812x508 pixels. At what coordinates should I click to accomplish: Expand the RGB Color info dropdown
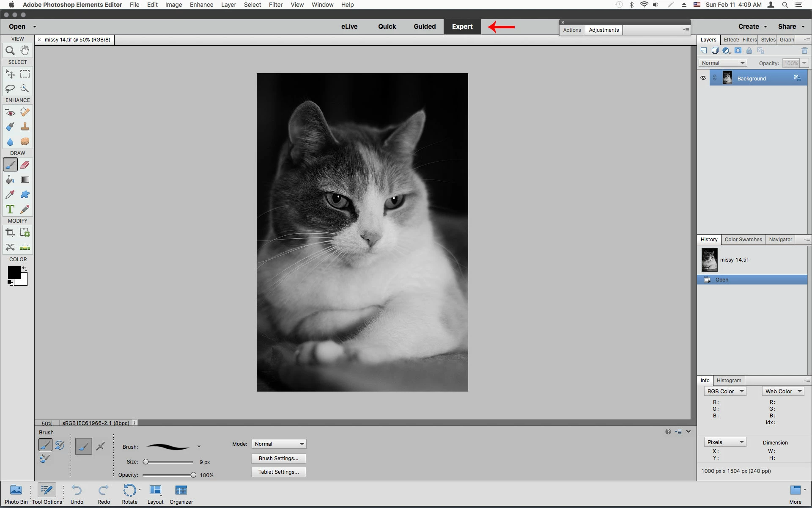725,392
